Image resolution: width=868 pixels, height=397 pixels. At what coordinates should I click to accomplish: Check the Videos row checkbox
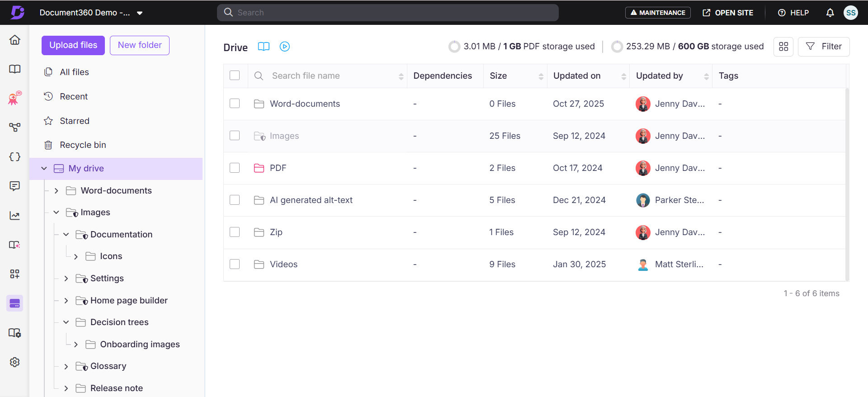(x=235, y=264)
